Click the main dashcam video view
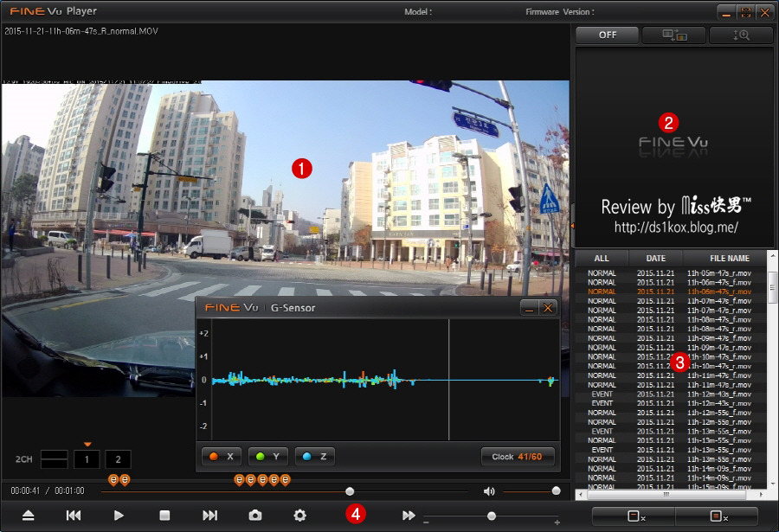The height and width of the screenshot is (532, 779). (x=285, y=239)
